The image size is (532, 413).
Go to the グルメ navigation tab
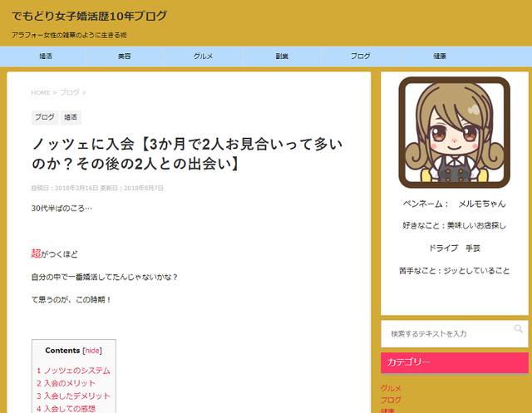[203, 57]
